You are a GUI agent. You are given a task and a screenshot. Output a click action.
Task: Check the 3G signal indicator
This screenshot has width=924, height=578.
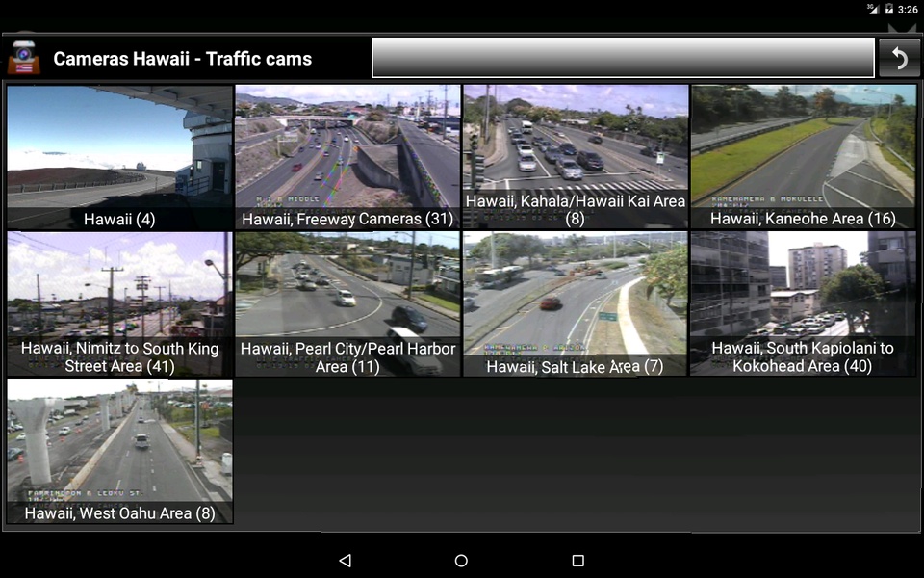pyautogui.click(x=873, y=9)
